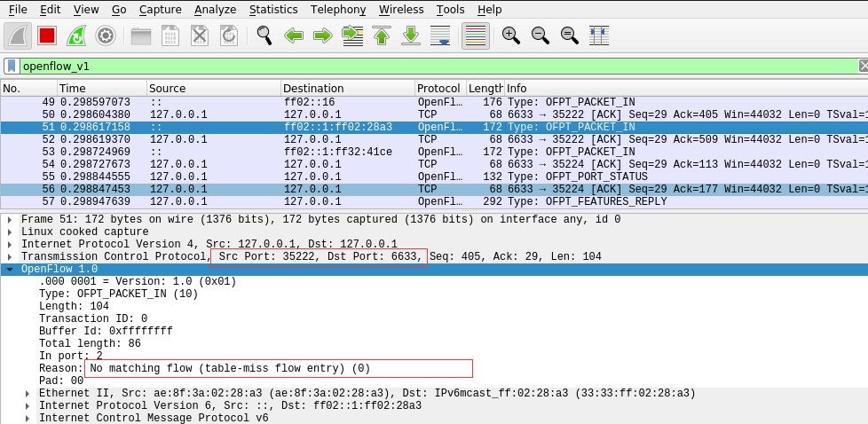The image size is (868, 424).
Task: Select the Buffer Id: 0xffffffff field
Action: coord(106,331)
